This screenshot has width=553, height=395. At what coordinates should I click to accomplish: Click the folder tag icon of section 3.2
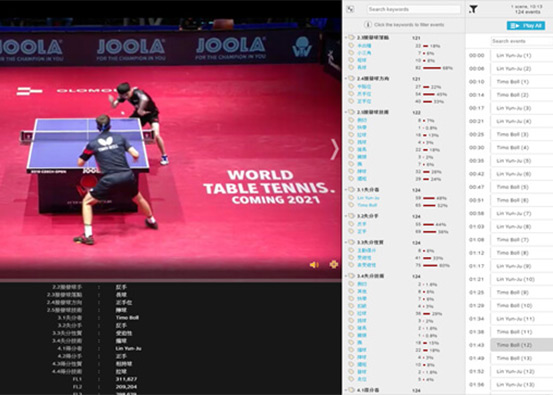click(x=352, y=215)
